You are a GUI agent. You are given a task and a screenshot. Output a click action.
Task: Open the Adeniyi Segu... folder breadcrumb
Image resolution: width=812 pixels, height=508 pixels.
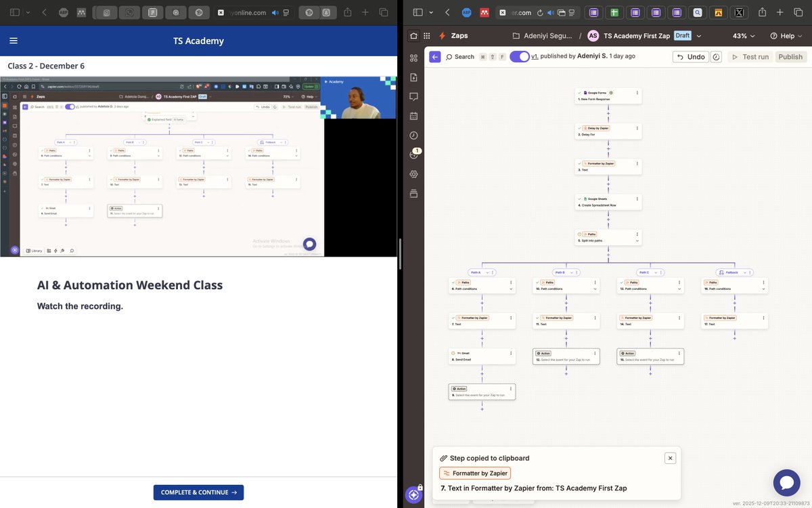click(x=543, y=36)
